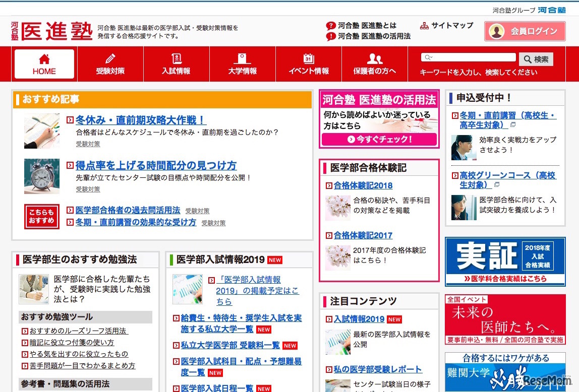The height and width of the screenshot is (392, 579).
Task: Open 冬期・直前講習の効果的な受け方 link
Action: 136,222
